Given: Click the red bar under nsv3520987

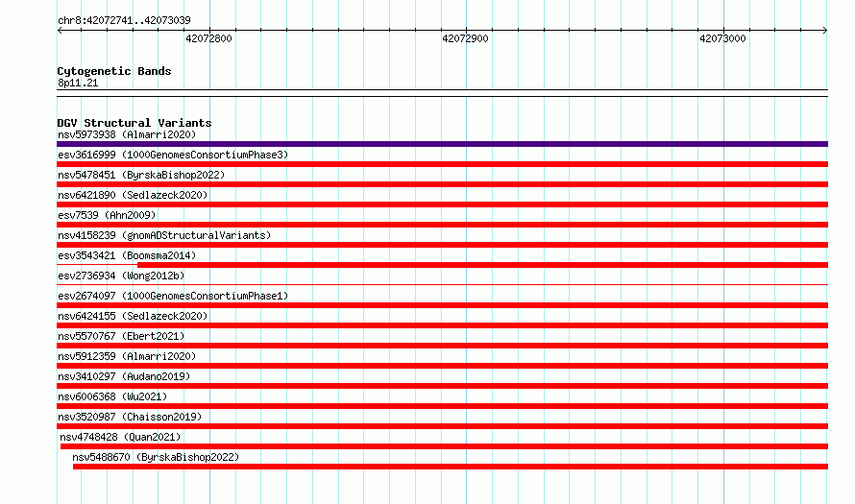Looking at the screenshot, I should point(442,426).
